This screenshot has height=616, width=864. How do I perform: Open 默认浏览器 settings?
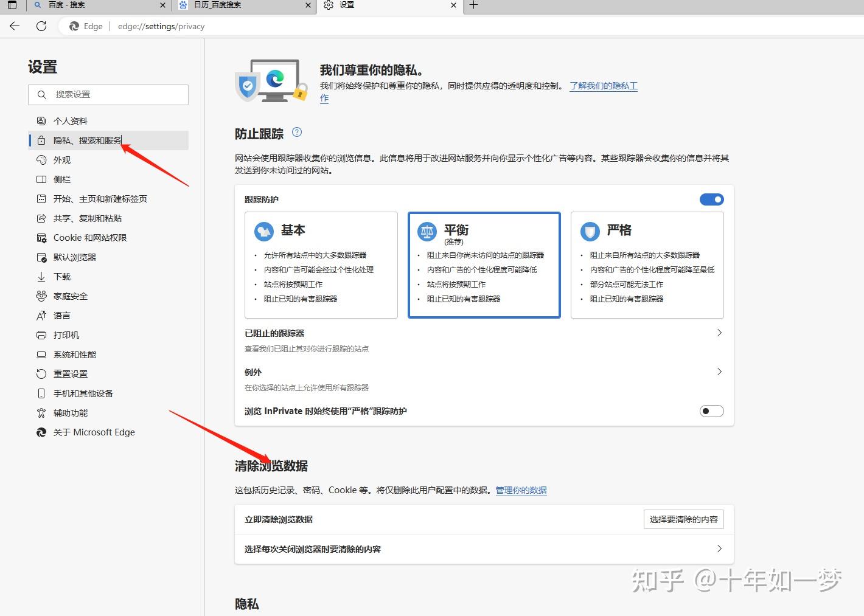(74, 257)
